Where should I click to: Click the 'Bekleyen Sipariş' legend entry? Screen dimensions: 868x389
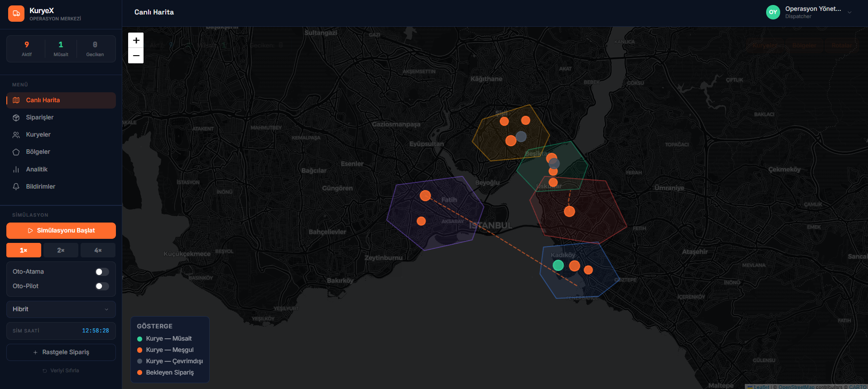[165, 373]
